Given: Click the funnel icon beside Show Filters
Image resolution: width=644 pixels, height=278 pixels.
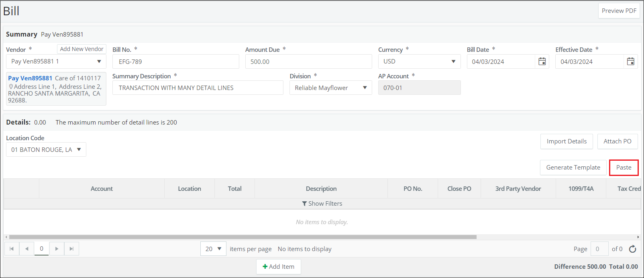Looking at the screenshot, I should 304,204.
